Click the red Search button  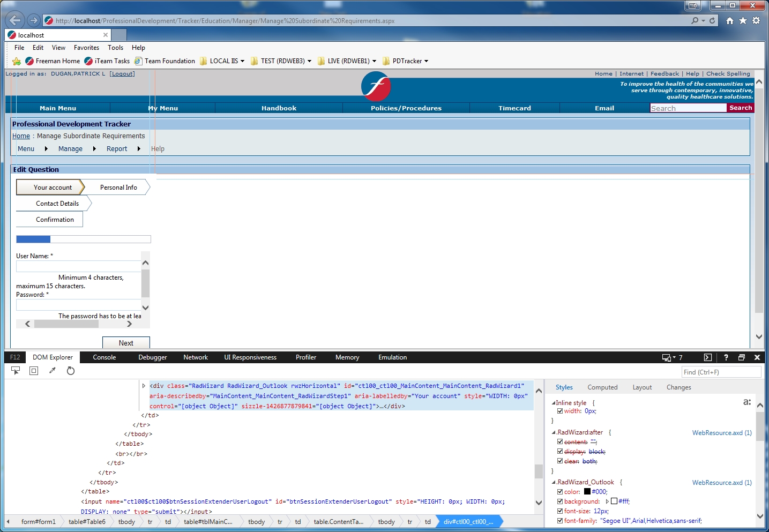(741, 108)
